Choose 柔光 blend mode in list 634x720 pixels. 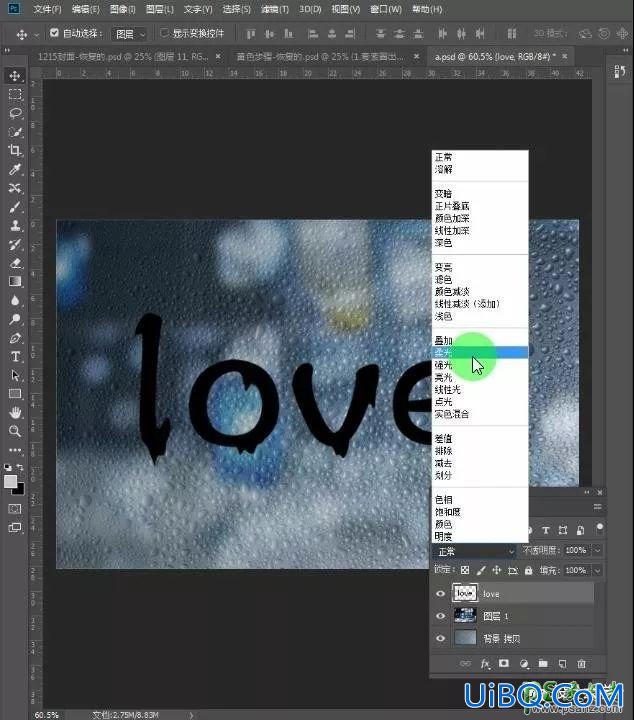click(480, 352)
